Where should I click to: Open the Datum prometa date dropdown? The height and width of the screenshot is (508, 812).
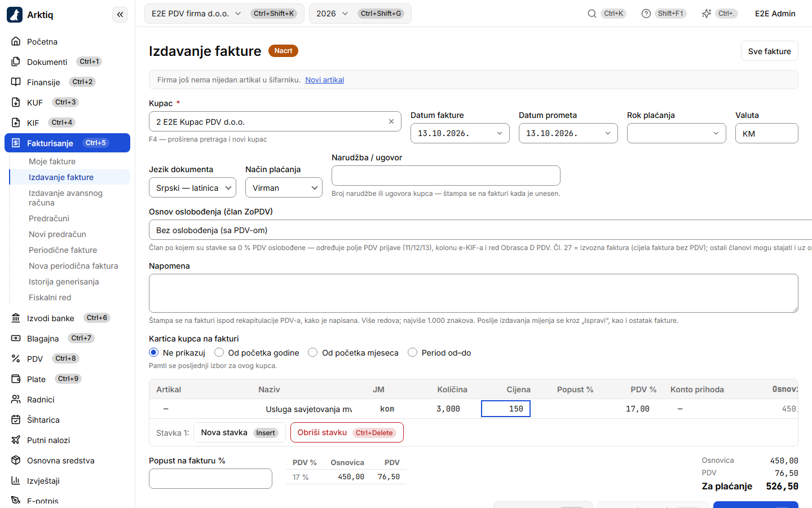point(568,133)
